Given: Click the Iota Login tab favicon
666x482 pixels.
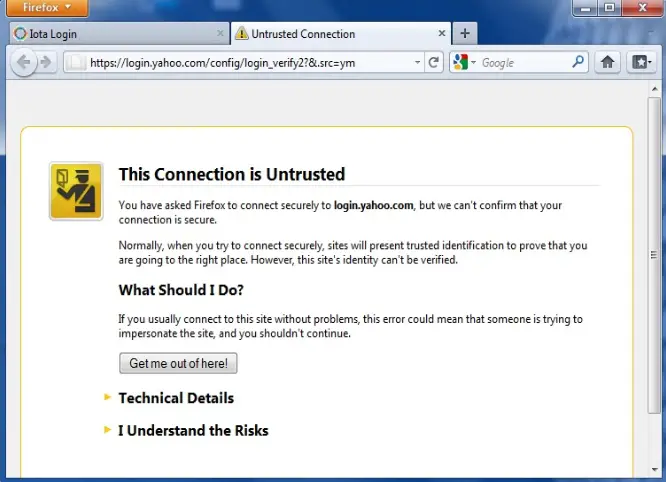Looking at the screenshot, I should click(x=20, y=34).
